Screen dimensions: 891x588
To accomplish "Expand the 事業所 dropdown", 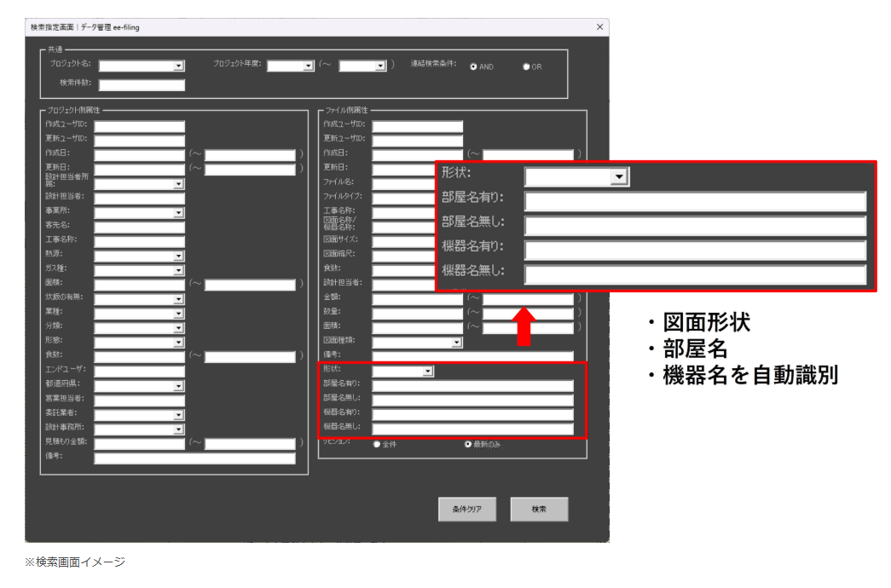I will 178,212.
